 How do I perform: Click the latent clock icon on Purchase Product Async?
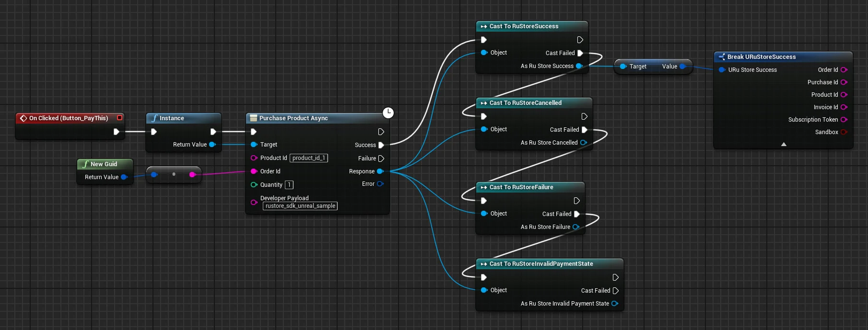coord(388,113)
